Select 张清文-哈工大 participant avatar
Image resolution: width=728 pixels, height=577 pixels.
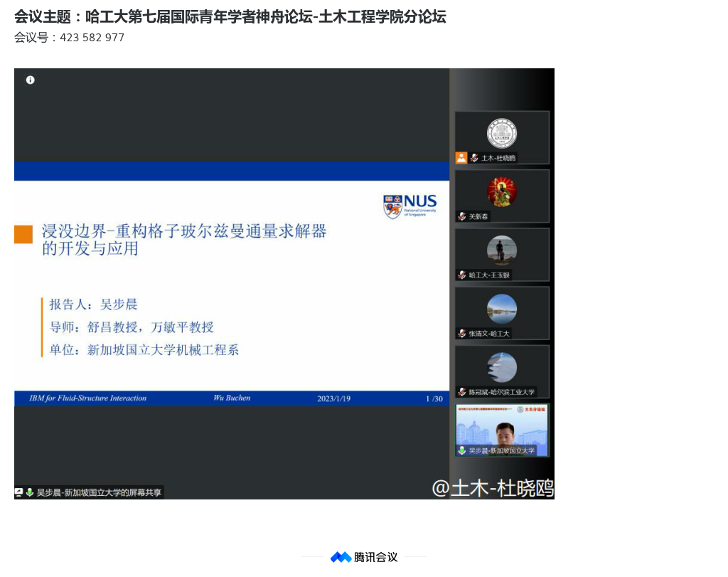501,309
